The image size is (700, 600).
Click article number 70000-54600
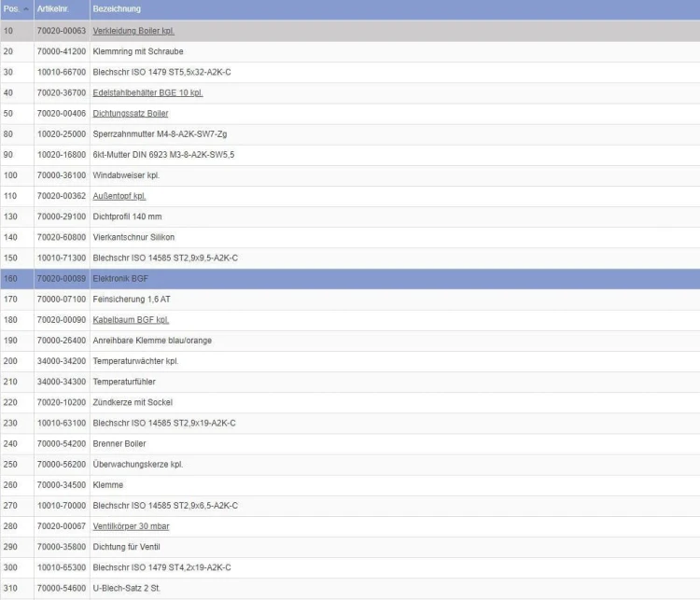[x=62, y=589]
